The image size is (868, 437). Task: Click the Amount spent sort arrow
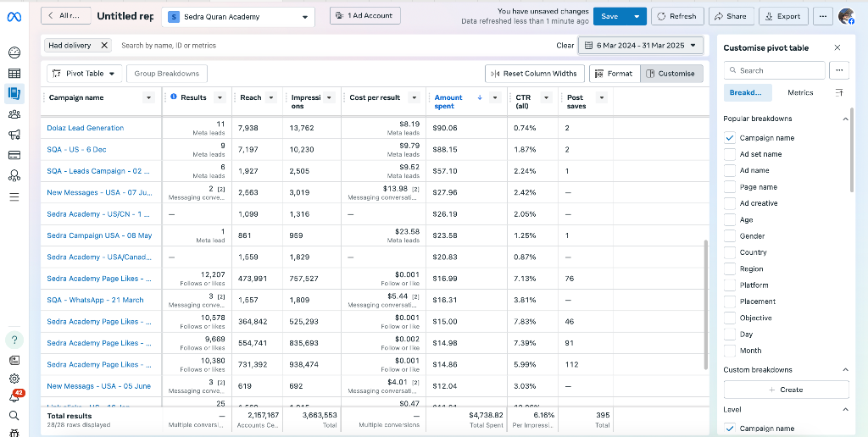(480, 97)
